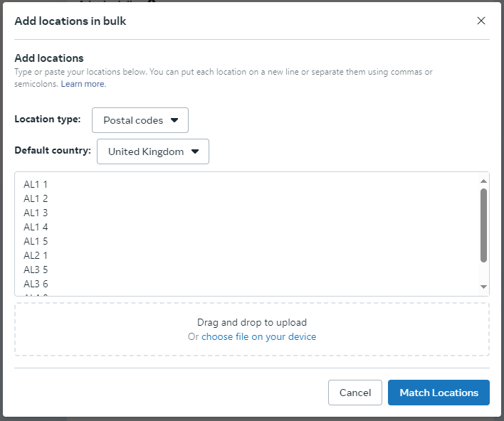Click the AL1 1 postal code line
This screenshot has height=421, width=504.
point(36,184)
